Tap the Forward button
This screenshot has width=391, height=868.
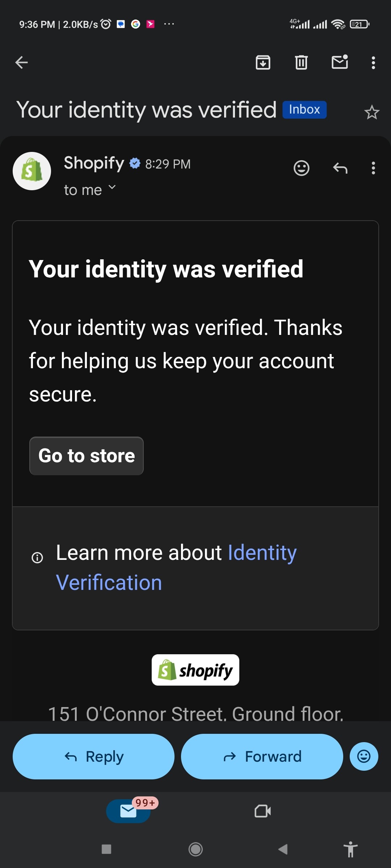[x=262, y=756]
